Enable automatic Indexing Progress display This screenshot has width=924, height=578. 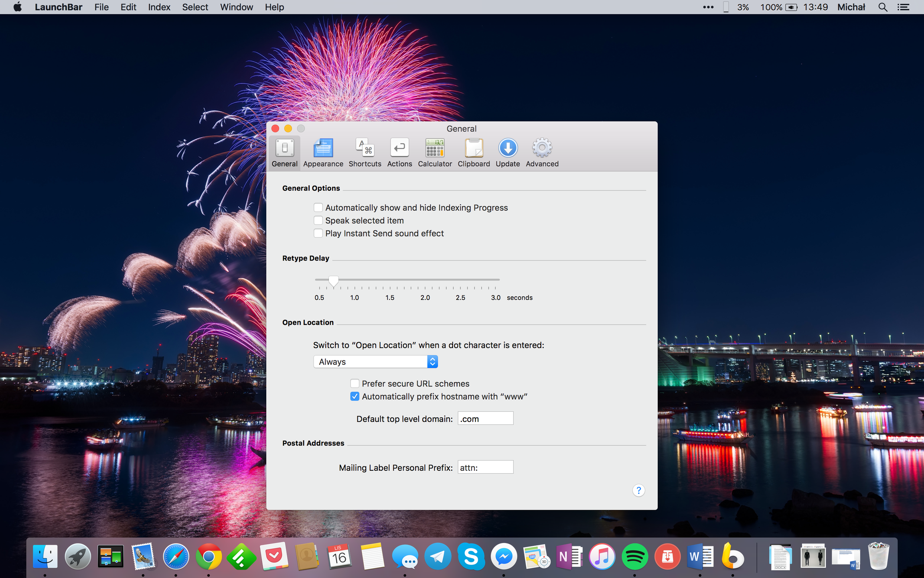318,208
